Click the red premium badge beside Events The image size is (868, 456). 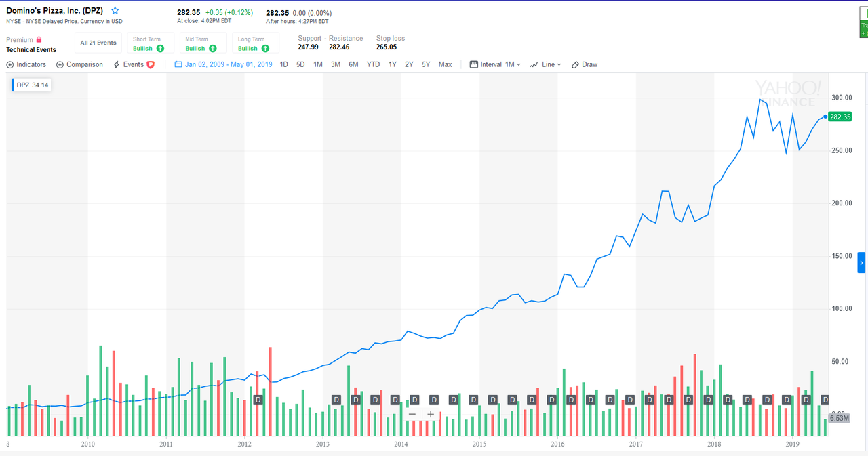(151, 64)
